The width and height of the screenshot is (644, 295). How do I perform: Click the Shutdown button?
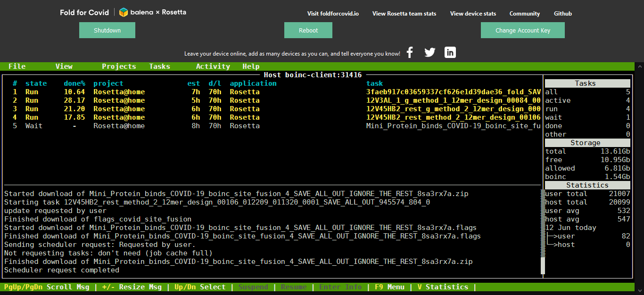pyautogui.click(x=107, y=30)
